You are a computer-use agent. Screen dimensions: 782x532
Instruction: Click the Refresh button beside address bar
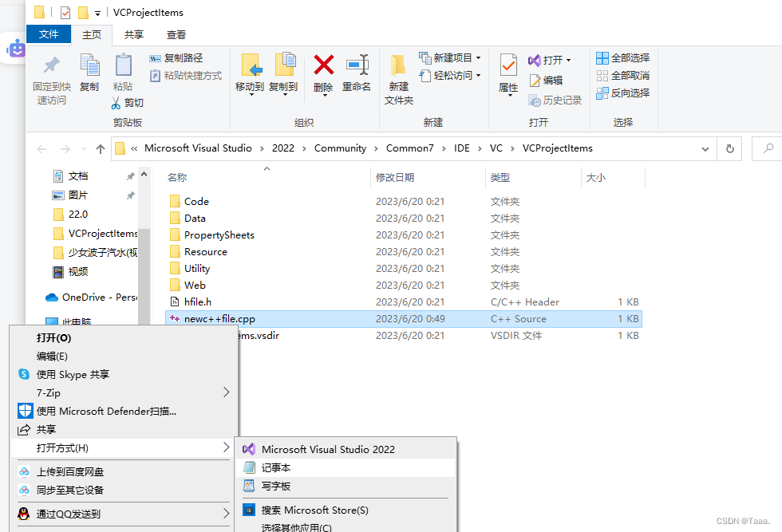[729, 148]
